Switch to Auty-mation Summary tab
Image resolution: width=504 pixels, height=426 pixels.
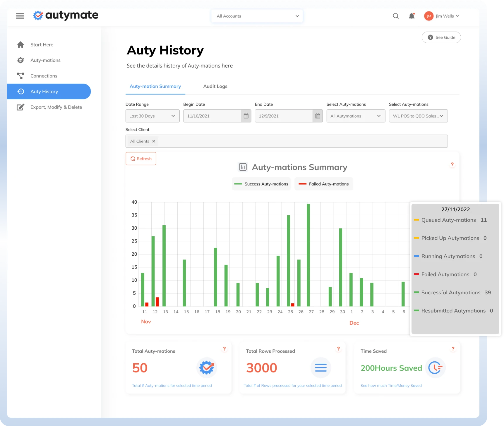coord(155,86)
